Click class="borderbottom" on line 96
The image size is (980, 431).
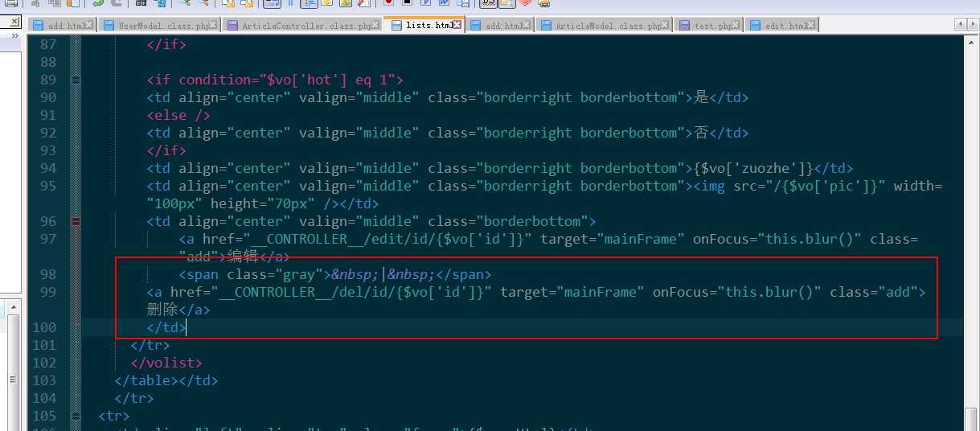[x=508, y=221]
